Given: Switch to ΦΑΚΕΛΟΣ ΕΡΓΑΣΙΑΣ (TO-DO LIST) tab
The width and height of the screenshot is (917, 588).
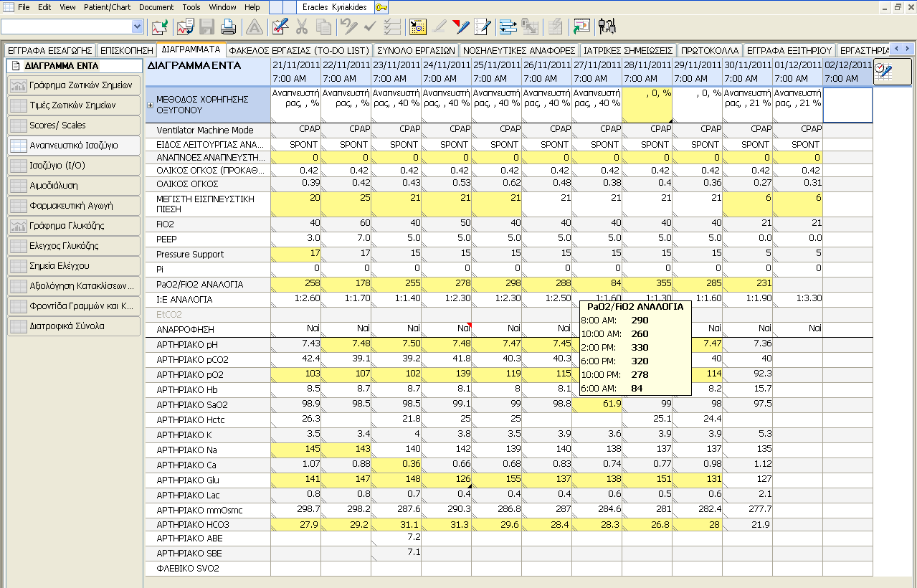Looking at the screenshot, I should (299, 50).
